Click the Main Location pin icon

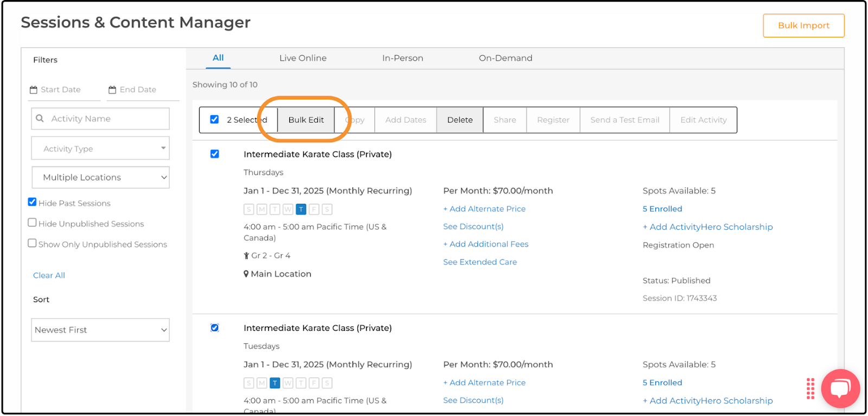point(246,274)
